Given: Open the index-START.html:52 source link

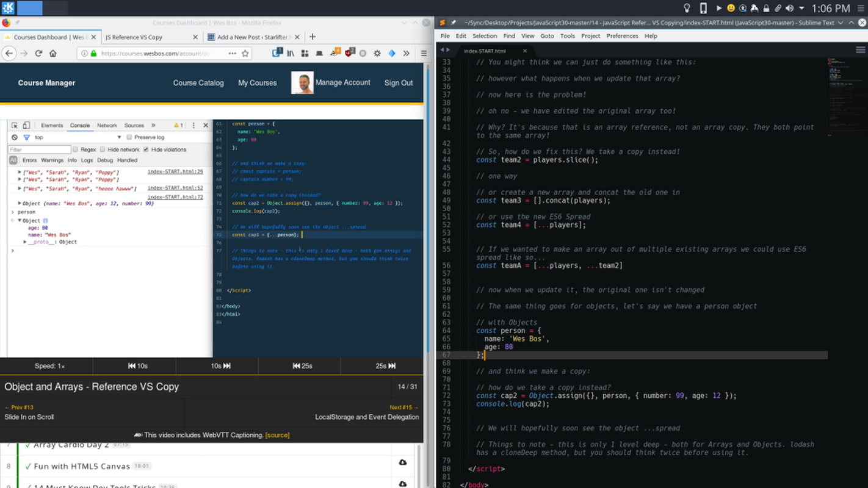Looking at the screenshot, I should (x=175, y=188).
